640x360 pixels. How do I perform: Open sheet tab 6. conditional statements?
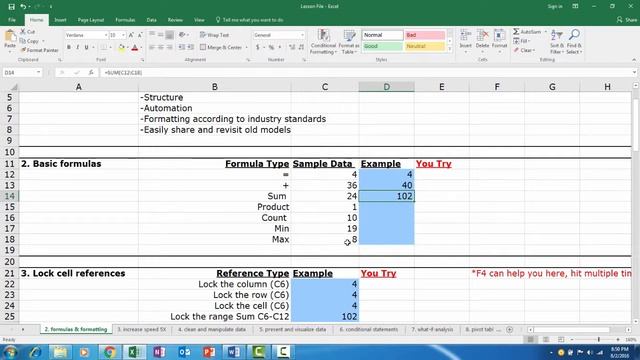369,329
